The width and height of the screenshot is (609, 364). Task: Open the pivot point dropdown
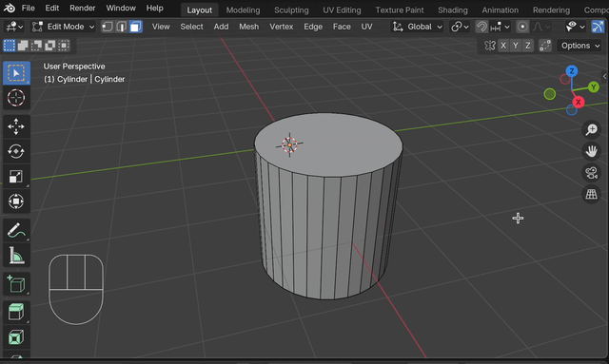click(460, 27)
